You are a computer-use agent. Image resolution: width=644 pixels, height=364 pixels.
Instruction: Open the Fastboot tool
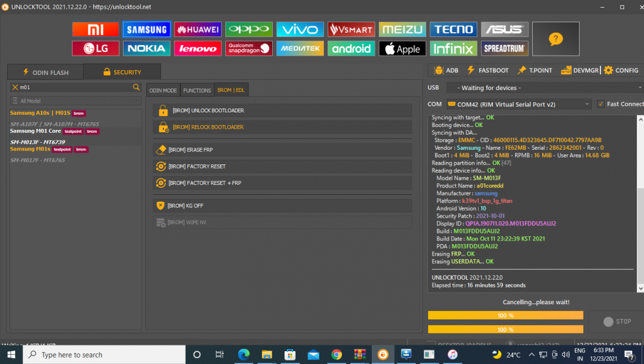pos(488,70)
